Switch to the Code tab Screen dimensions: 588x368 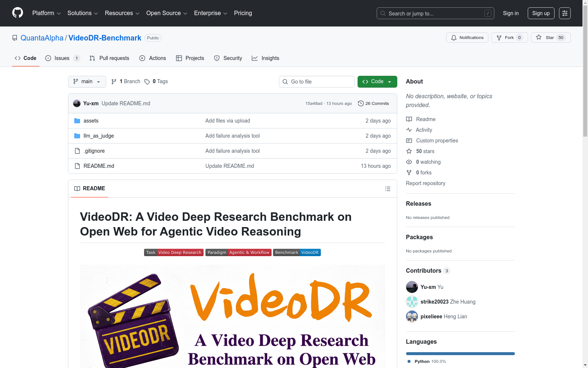[x=26, y=58]
